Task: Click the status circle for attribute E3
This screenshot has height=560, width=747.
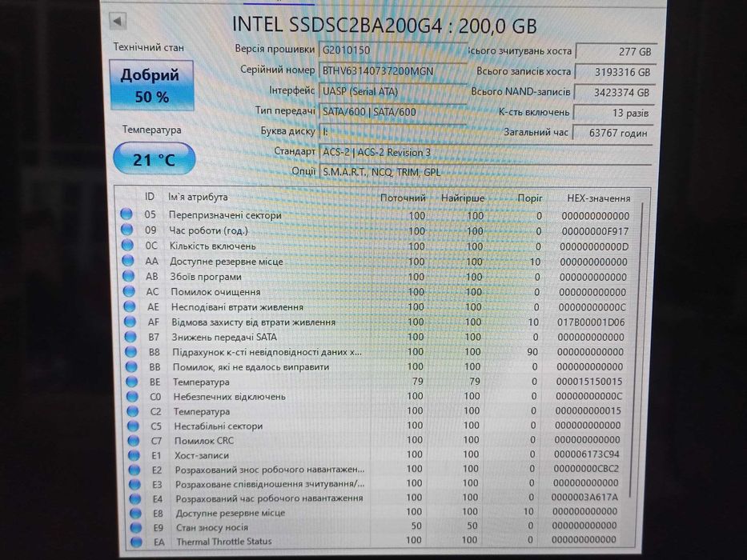Action: pyautogui.click(x=135, y=484)
